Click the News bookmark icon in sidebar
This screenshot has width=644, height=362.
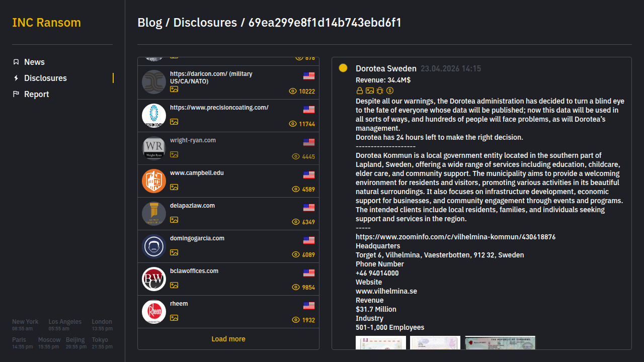click(16, 62)
